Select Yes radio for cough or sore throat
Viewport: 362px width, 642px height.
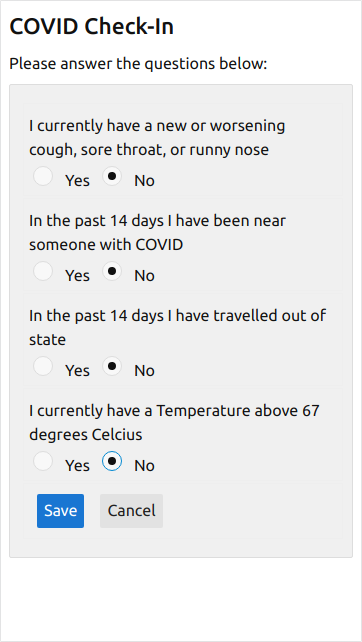point(43,176)
